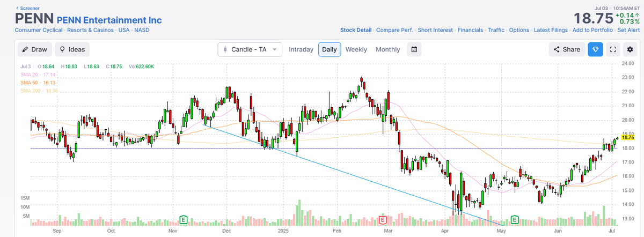This screenshot has height=237, width=644.
Task: Open the NASD exchange link
Action: click(142, 30)
